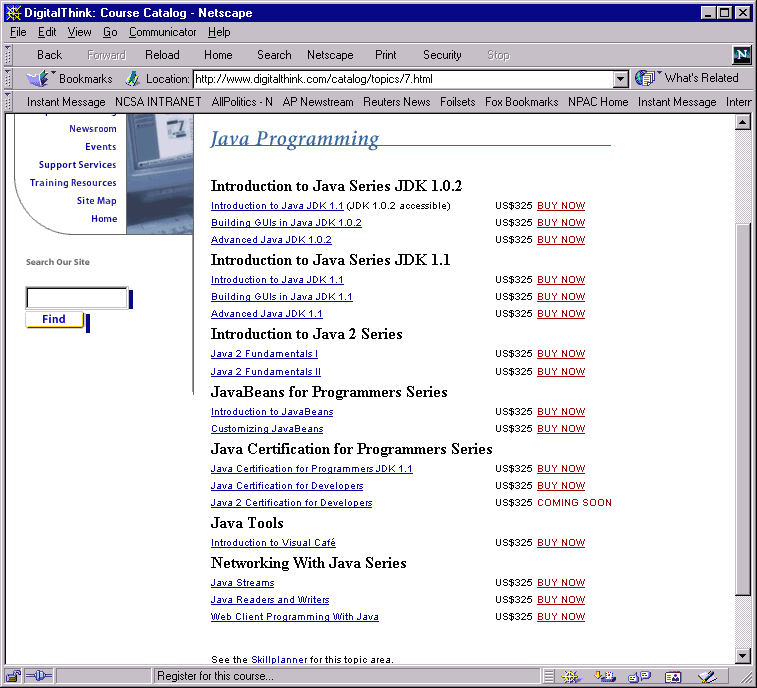
Task: Open the Support Services sidebar link
Action: coord(77,165)
